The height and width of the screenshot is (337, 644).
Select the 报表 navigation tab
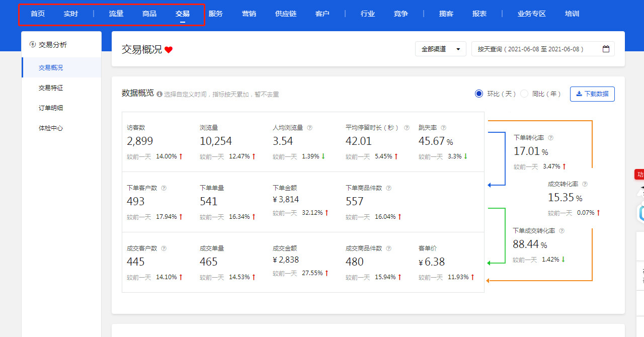pos(479,14)
